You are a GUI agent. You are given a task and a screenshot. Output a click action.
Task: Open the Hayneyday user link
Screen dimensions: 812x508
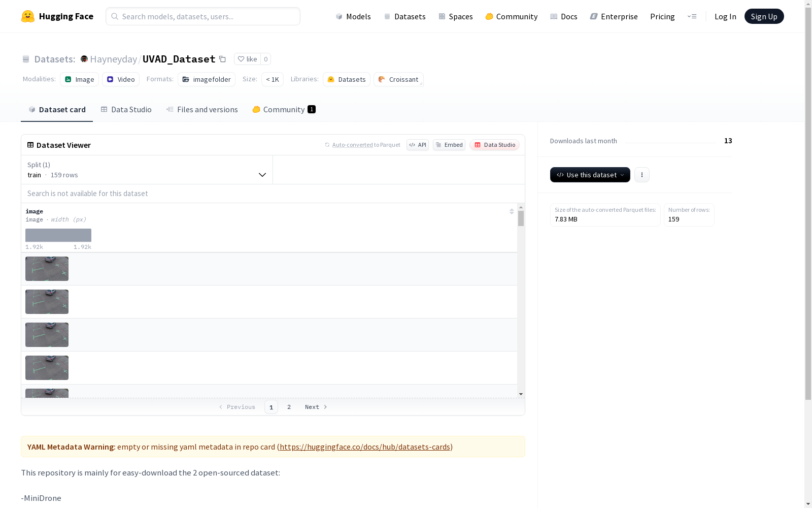(x=113, y=59)
